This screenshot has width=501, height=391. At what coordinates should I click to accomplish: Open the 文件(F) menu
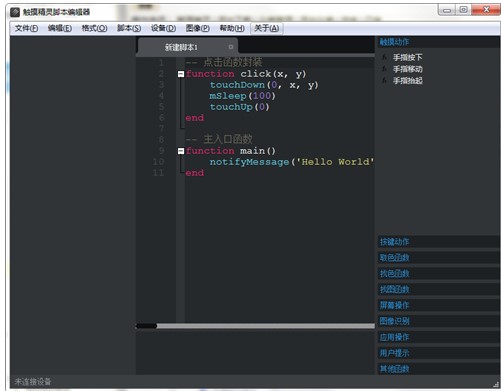26,28
